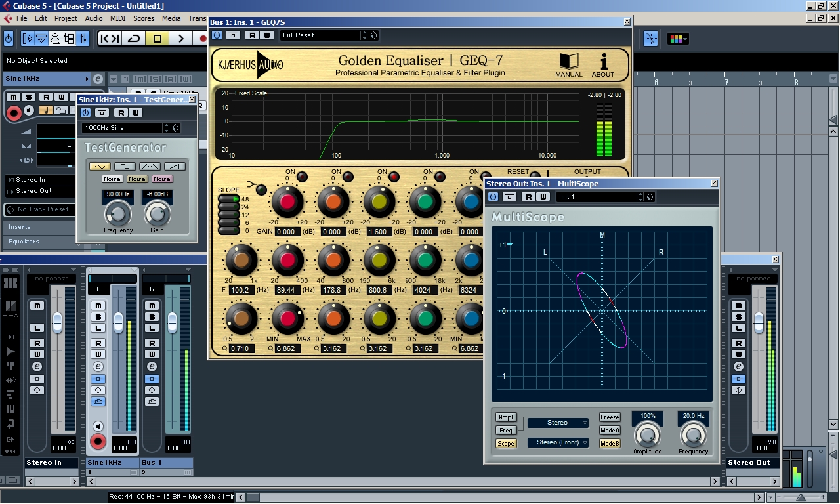Open the GEQ-7 'Full Reset' preset list
Screen dimensions: 840x504
pos(320,35)
